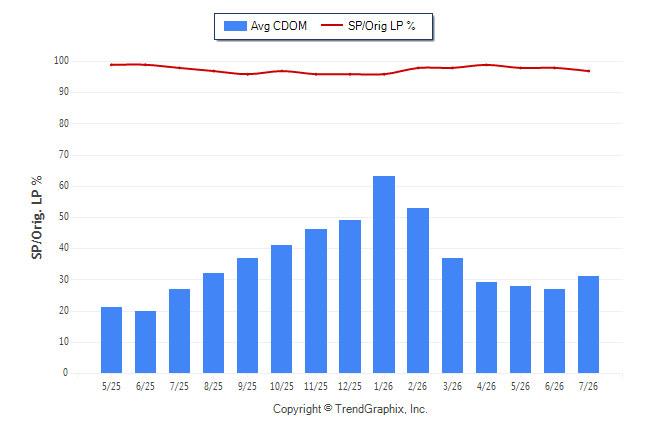Click the 11/25 x-axis label
646x434 pixels.
pos(316,387)
